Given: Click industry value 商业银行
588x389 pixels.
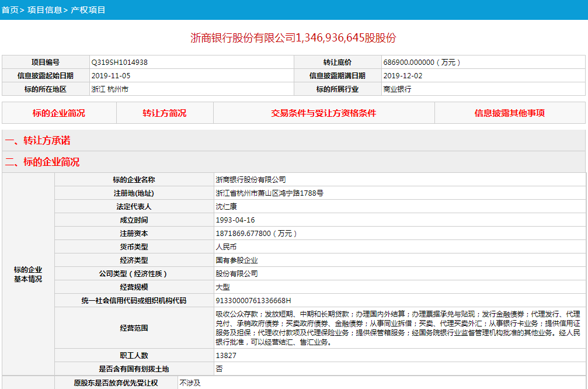Looking at the screenshot, I should click(398, 89).
